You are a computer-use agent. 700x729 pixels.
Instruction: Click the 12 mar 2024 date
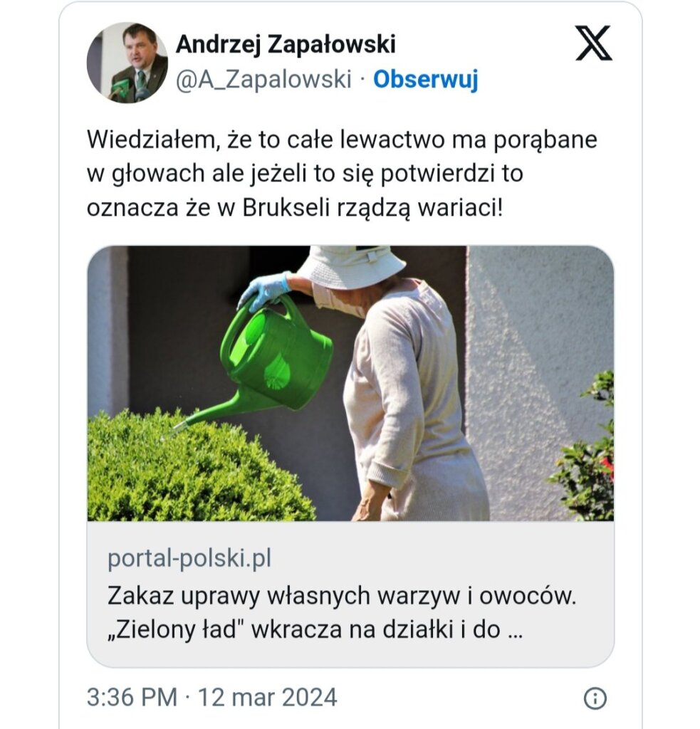click(x=268, y=698)
